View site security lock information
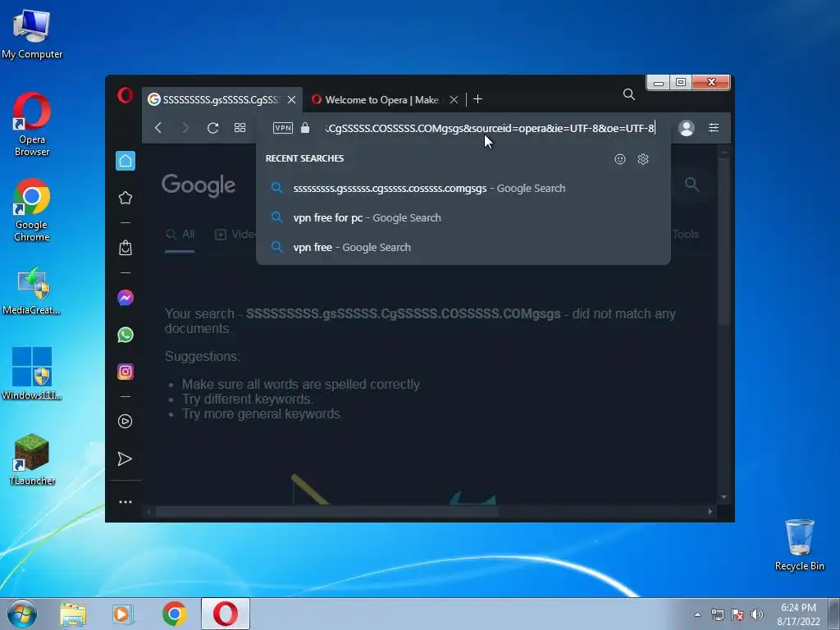 click(x=305, y=128)
